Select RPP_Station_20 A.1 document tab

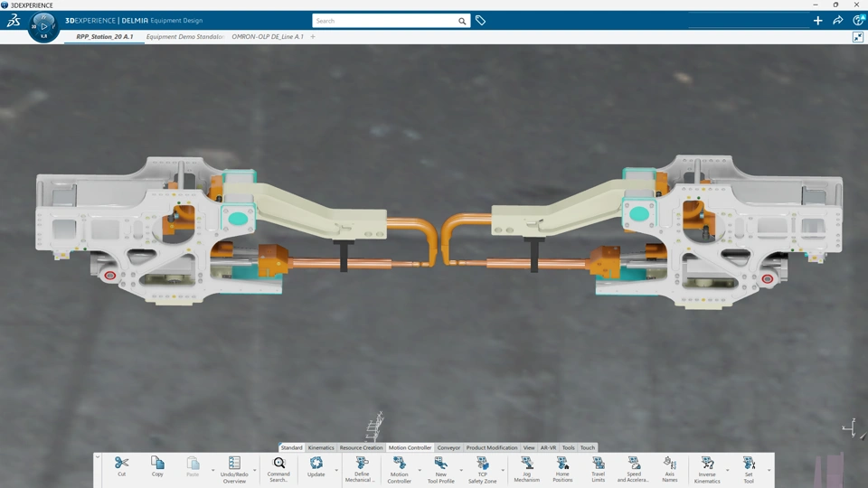(x=105, y=36)
